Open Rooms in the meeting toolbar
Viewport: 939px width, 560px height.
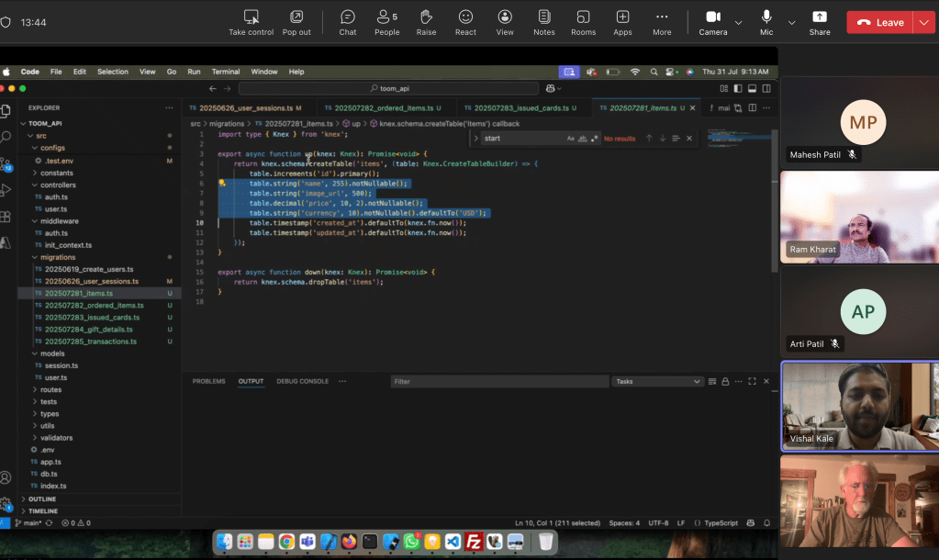click(583, 17)
